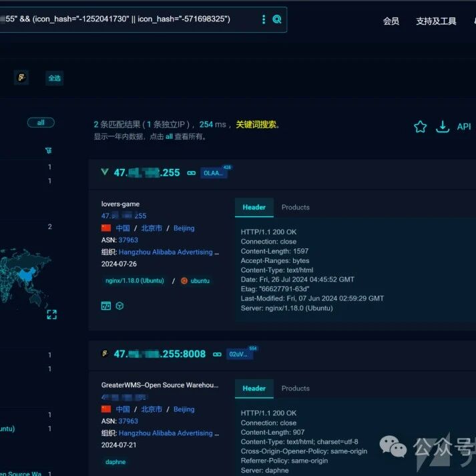Expand the world map to fullscreen
The height and width of the screenshot is (476, 476).
52,314
